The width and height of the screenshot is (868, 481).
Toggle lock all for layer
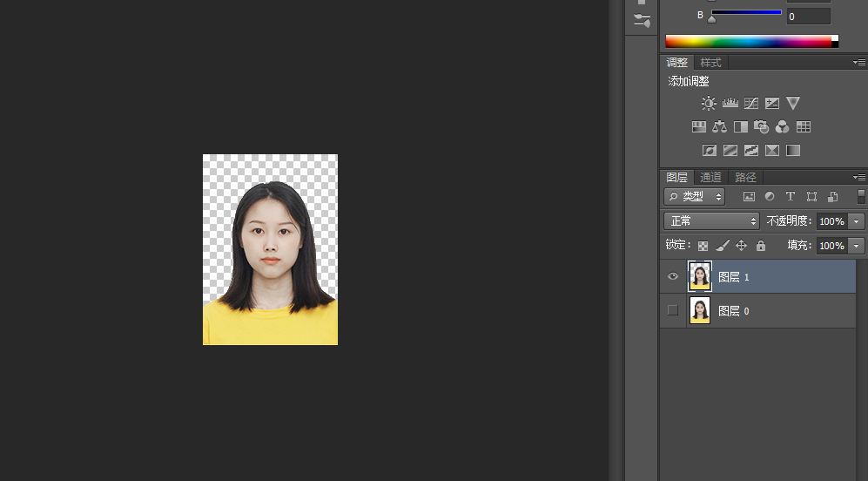tap(761, 246)
